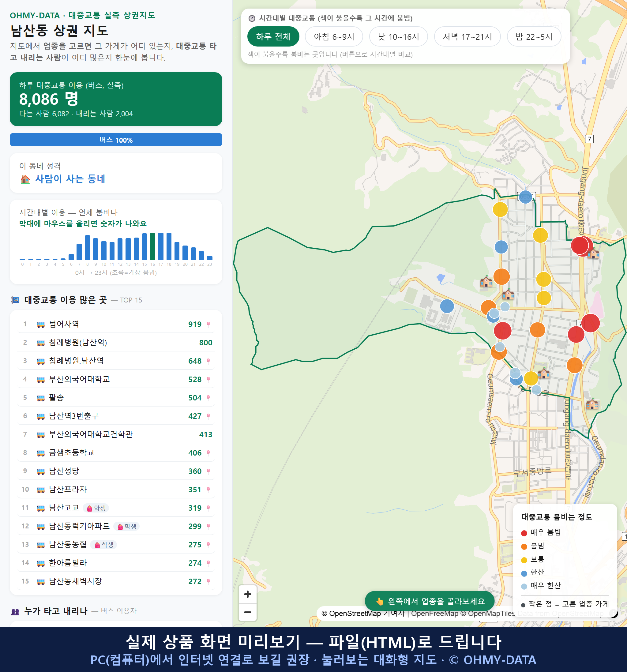Image resolution: width=627 pixels, height=672 pixels.
Task: Click the 남산동 상권 지도 title
Action: coord(59,31)
